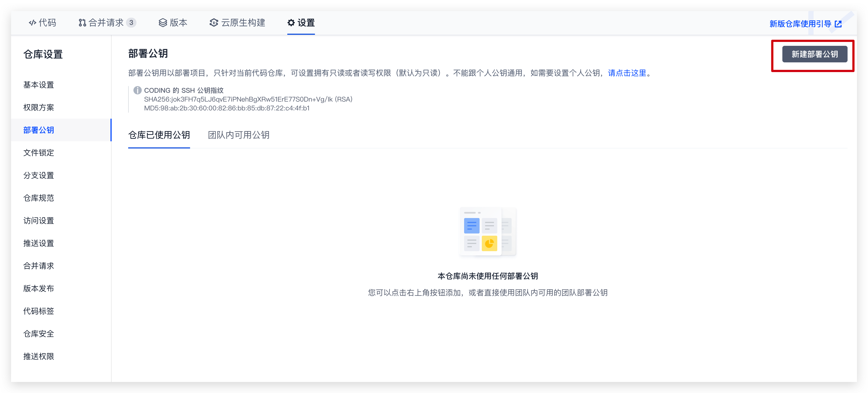This screenshot has width=868, height=393.
Task: Switch to 团队内可用公钥 sub-tab
Action: click(x=239, y=135)
